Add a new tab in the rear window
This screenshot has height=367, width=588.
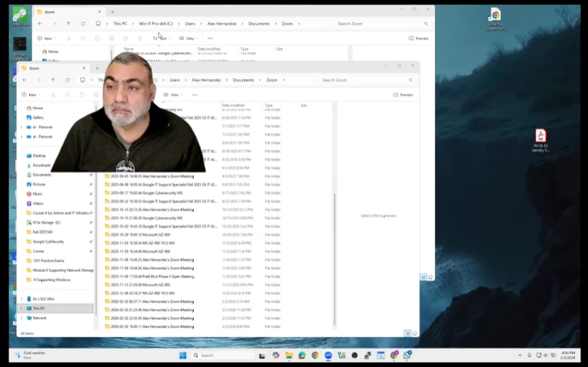(113, 12)
